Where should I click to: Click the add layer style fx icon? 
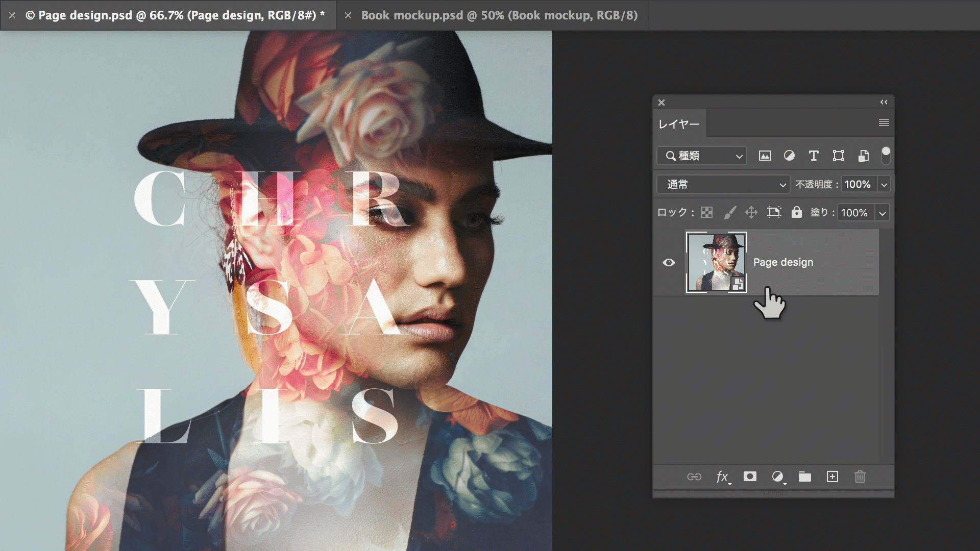pos(722,477)
